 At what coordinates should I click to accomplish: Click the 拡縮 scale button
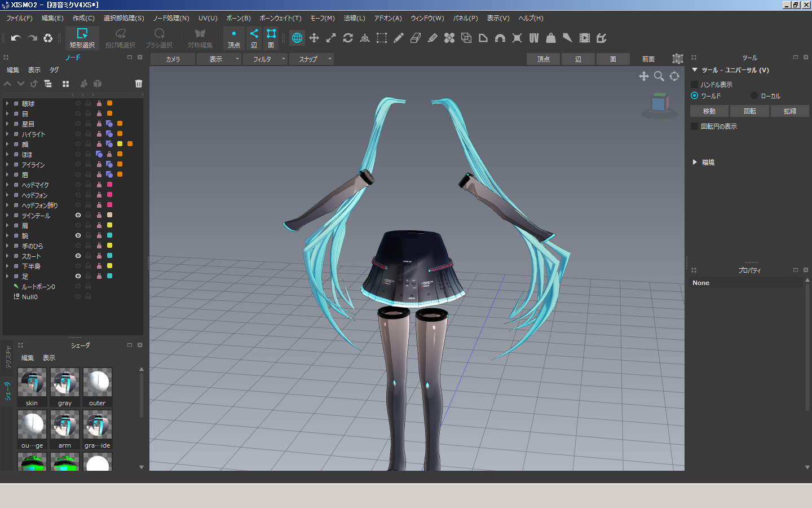click(x=790, y=111)
